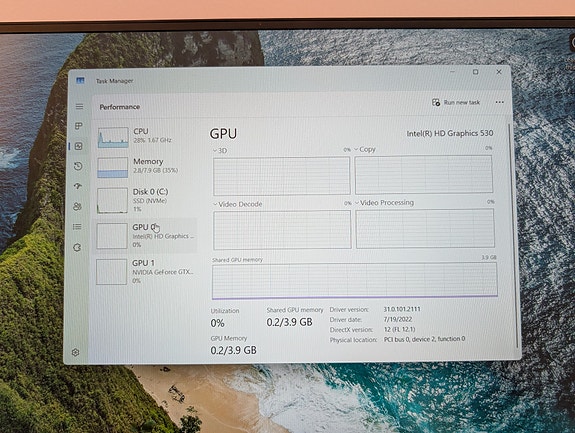Open Startup apps icon in sidebar
Image resolution: width=575 pixels, height=433 pixels.
[x=77, y=186]
